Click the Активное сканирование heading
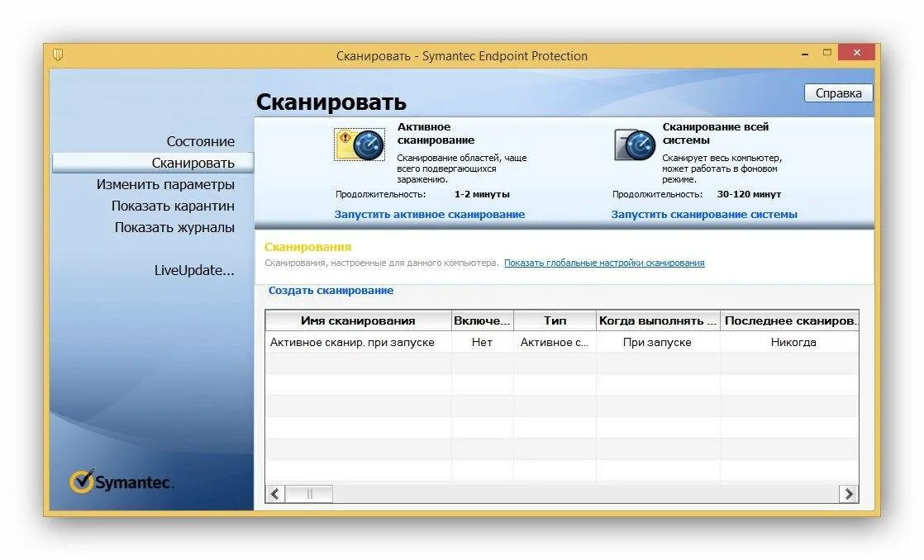924x560 pixels. click(436, 133)
